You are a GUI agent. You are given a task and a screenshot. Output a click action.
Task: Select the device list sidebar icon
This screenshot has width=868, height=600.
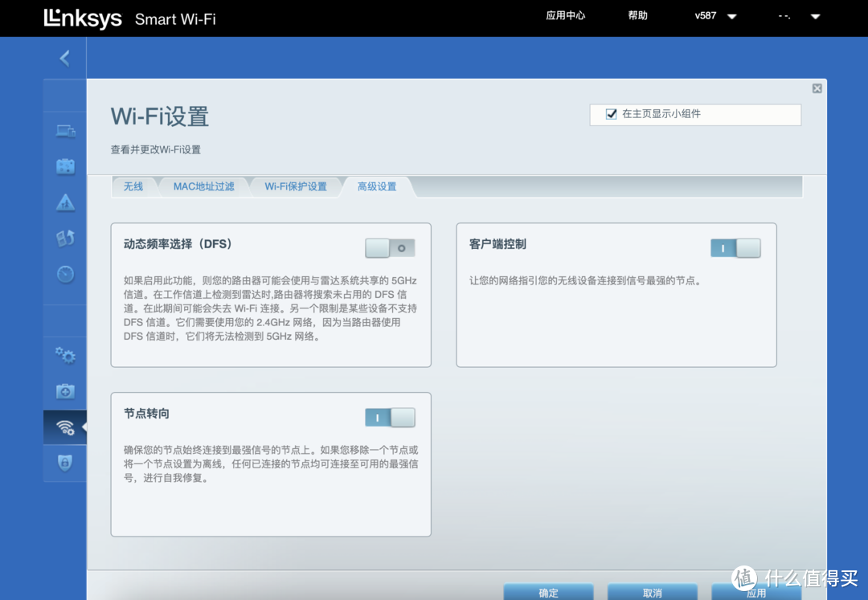(65, 130)
